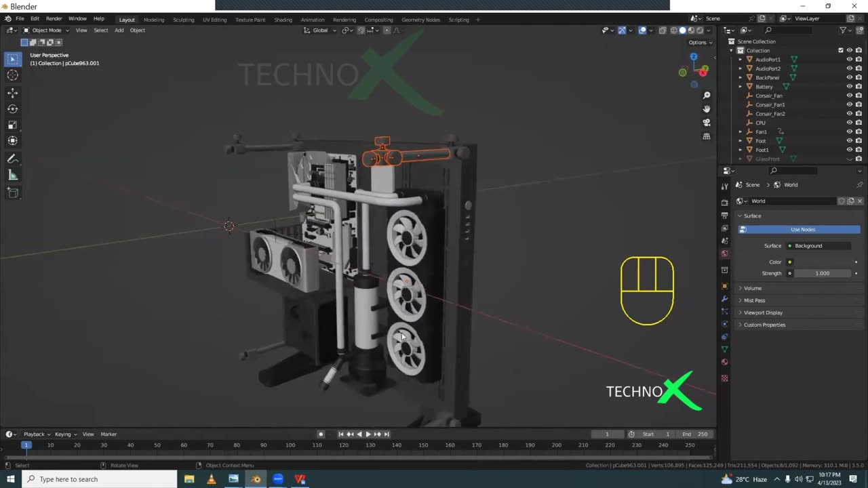
Task: Collapse the Collection in outliner
Action: pyautogui.click(x=732, y=50)
